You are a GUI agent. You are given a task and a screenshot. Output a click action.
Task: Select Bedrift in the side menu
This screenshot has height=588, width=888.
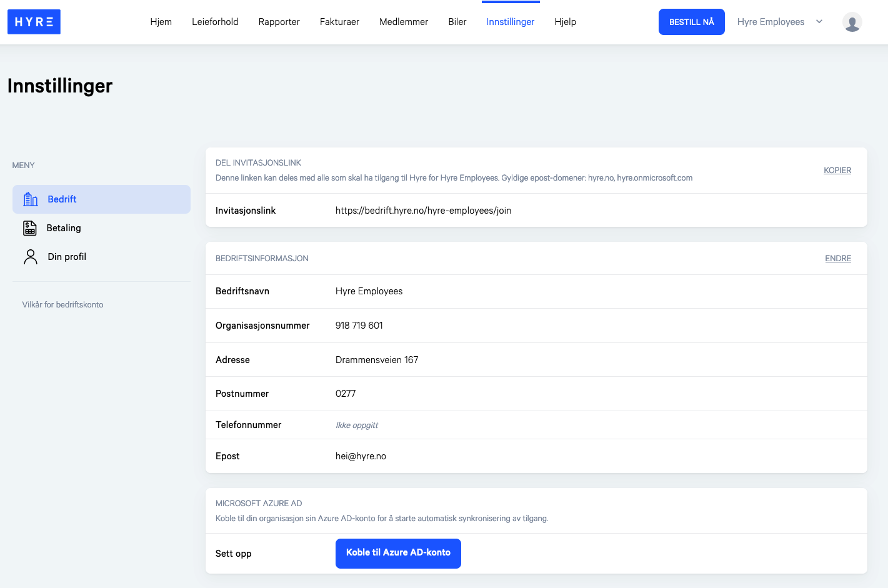tap(101, 199)
